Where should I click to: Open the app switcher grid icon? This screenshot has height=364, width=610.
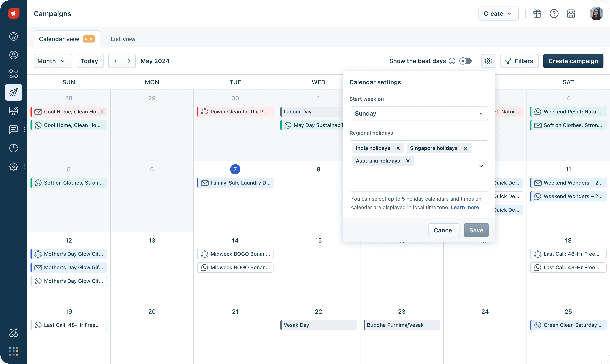click(x=14, y=351)
